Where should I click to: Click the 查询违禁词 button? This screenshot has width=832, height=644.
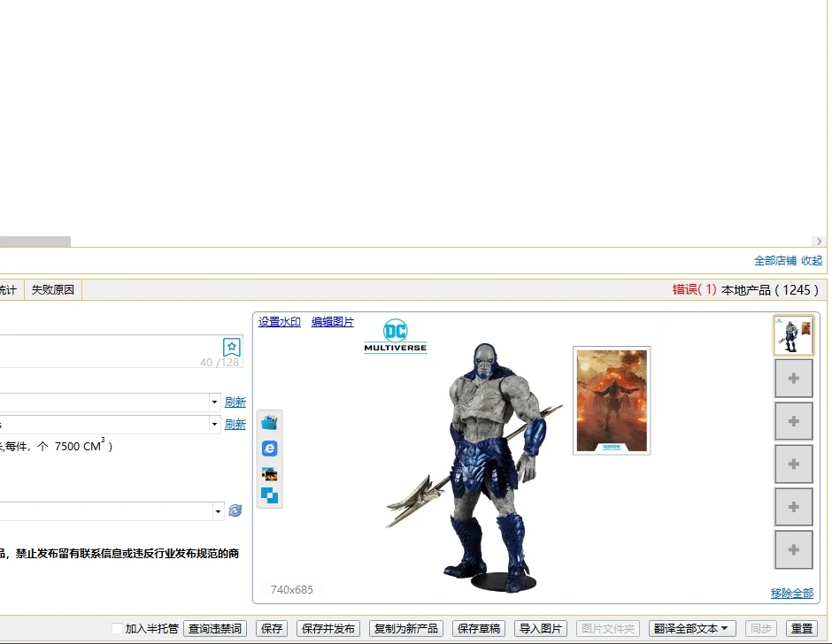click(215, 629)
